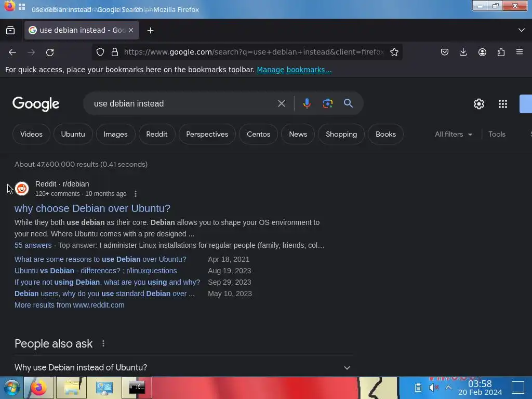532x399 pixels.
Task: Open the network computer icon in taskbar
Action: tap(104, 388)
